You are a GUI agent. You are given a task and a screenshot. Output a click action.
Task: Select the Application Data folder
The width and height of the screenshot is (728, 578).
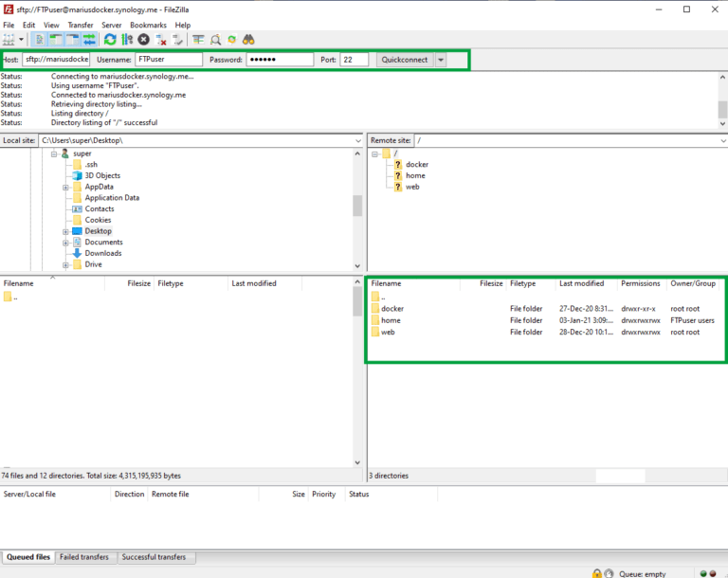112,198
